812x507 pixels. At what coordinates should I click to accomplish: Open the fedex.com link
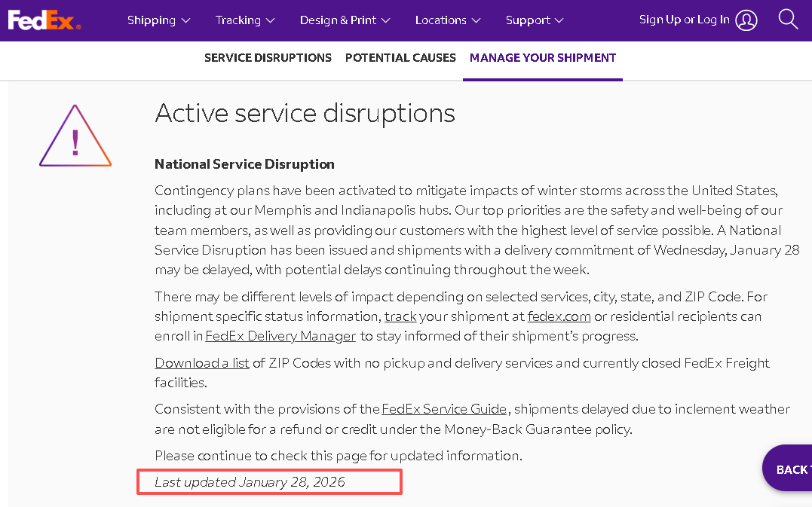point(559,316)
